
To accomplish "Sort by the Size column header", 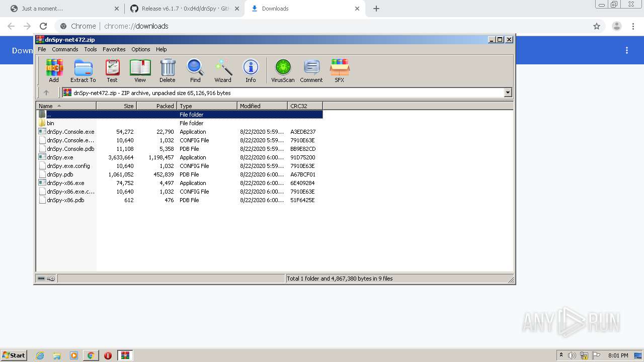I will [116, 106].
